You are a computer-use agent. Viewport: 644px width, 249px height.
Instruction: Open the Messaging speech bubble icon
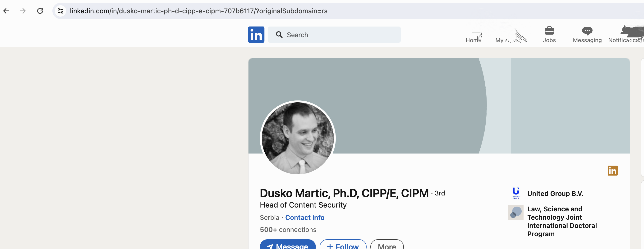(x=587, y=31)
